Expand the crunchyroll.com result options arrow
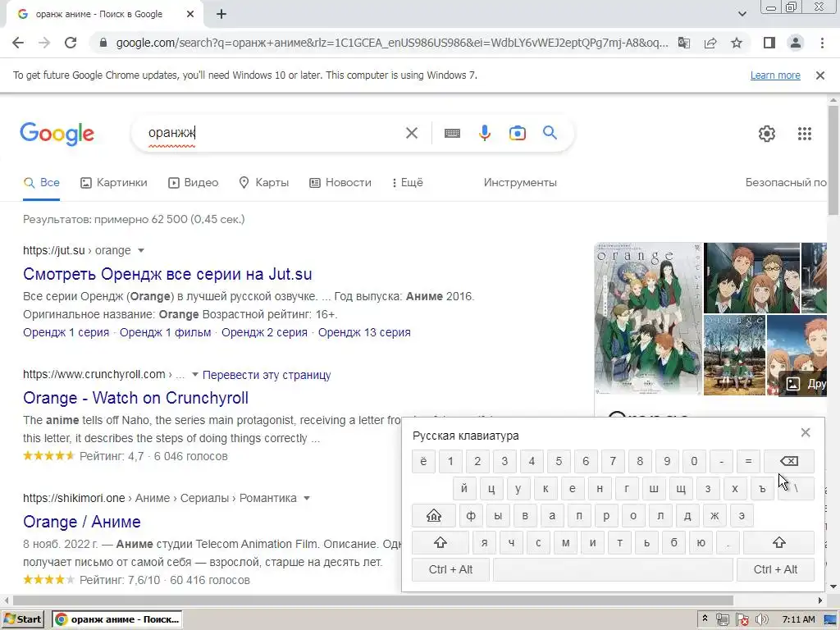This screenshot has height=630, width=840. [x=195, y=374]
